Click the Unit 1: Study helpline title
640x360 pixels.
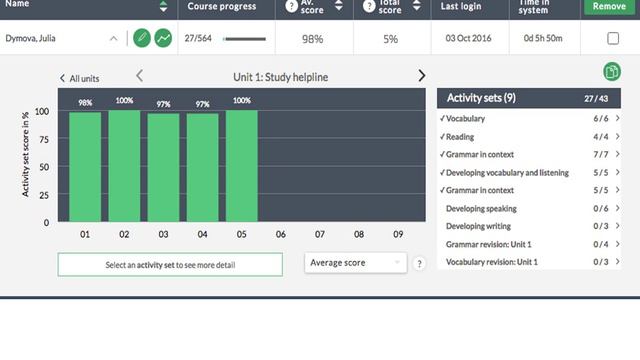[280, 77]
